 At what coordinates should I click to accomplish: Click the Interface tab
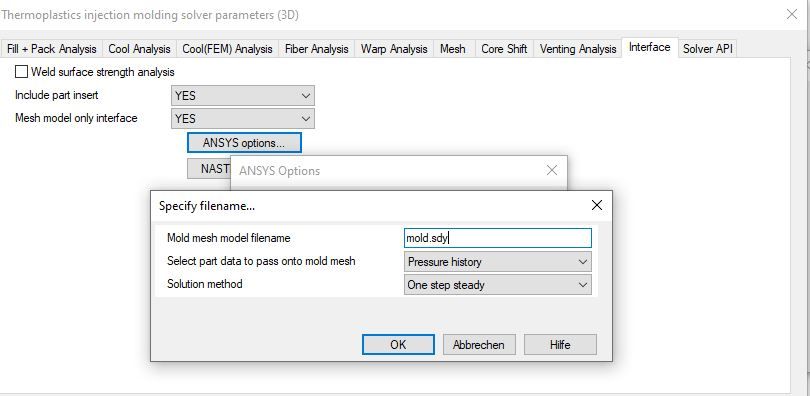click(650, 47)
